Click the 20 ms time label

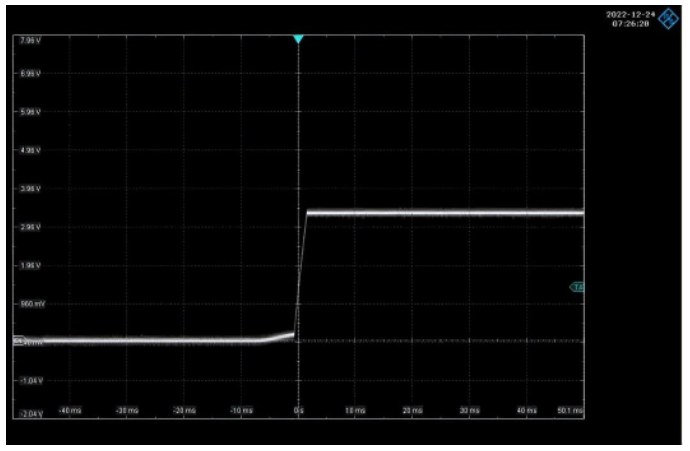pyautogui.click(x=412, y=410)
